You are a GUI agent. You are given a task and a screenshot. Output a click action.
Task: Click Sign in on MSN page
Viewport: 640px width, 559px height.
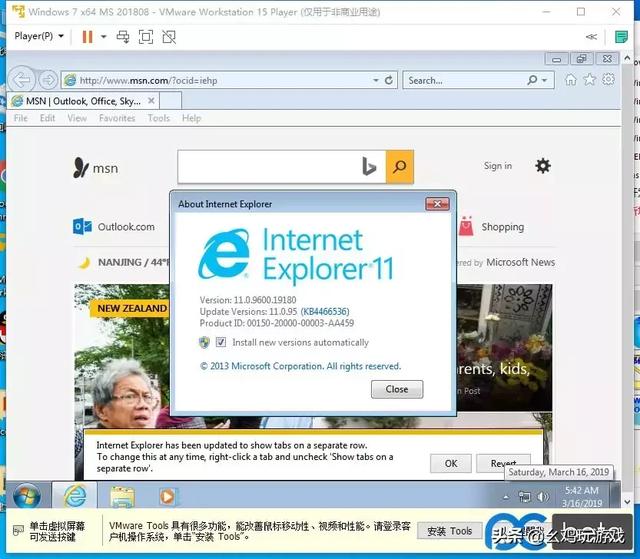coord(498,166)
